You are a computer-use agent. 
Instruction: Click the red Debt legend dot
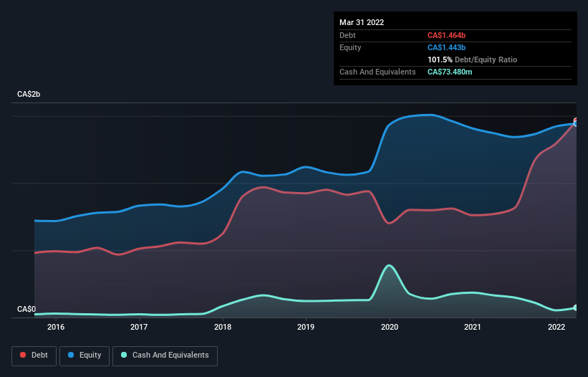[x=23, y=355]
